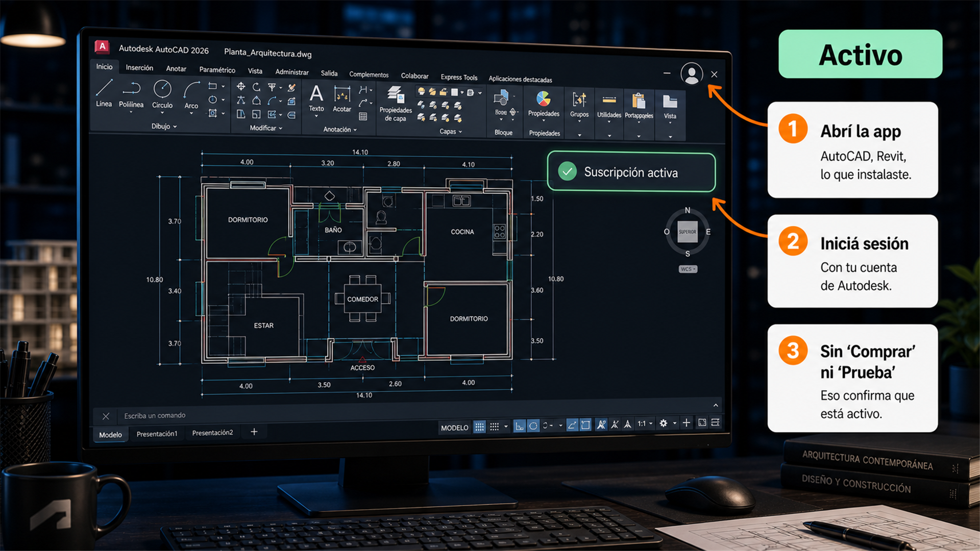Open the WCS coordinate system dropdown
Screen dimensions: 980x551
[x=688, y=269]
